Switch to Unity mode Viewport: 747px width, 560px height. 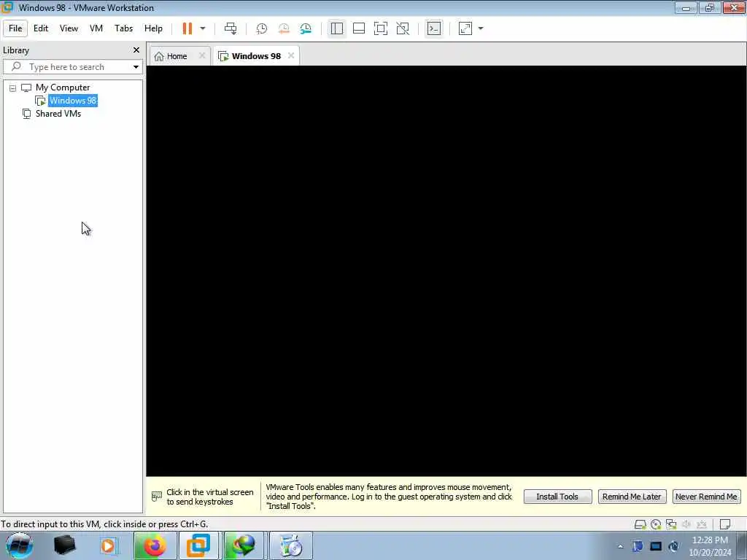point(403,28)
